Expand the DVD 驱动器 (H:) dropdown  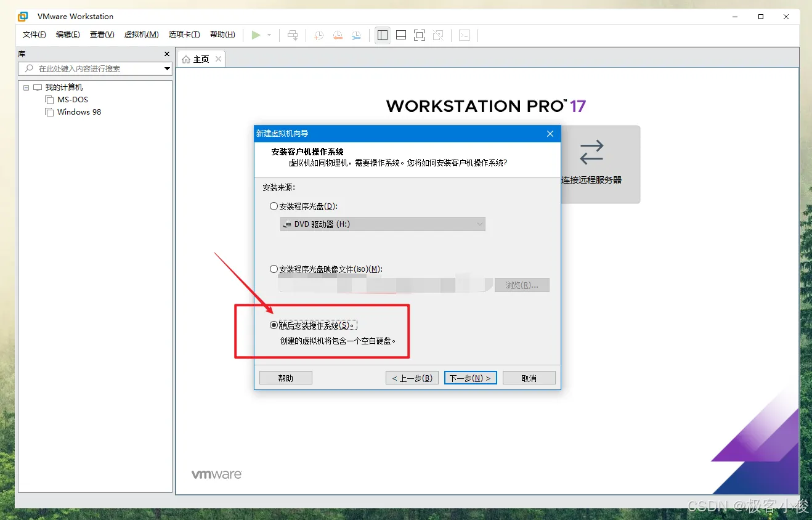pyautogui.click(x=383, y=224)
